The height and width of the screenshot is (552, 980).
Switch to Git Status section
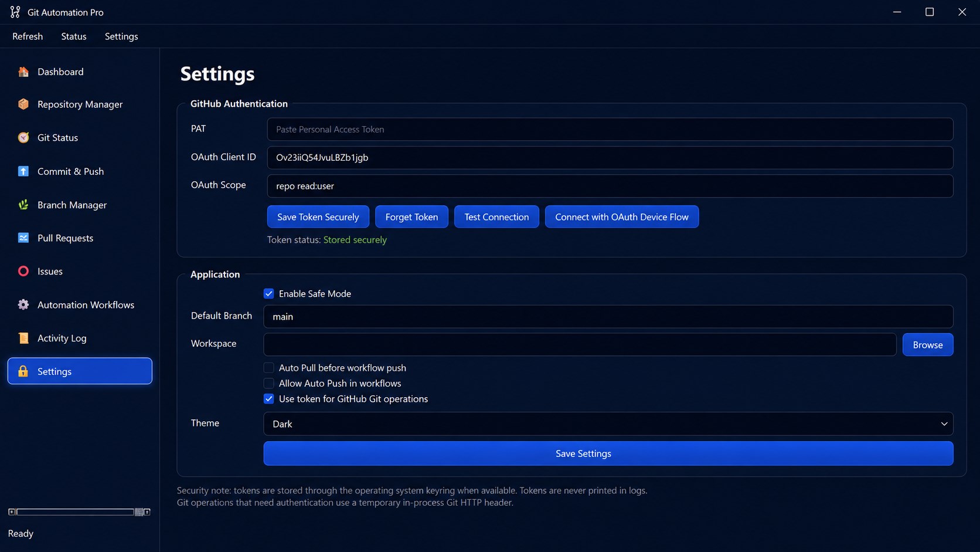tap(80, 138)
